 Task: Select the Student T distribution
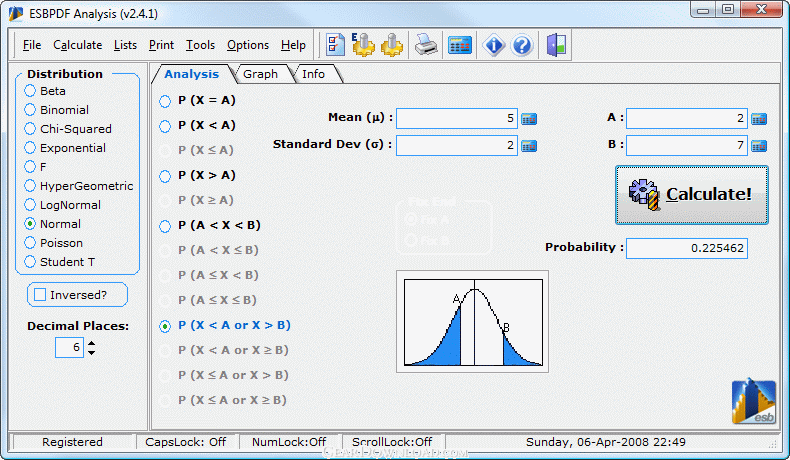[59, 262]
